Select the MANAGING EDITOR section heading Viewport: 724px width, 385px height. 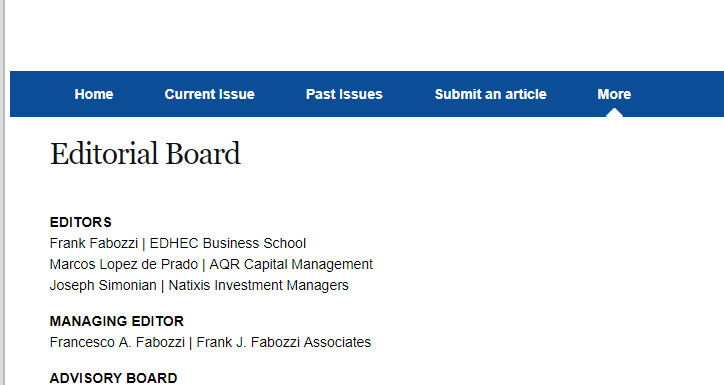tap(117, 321)
